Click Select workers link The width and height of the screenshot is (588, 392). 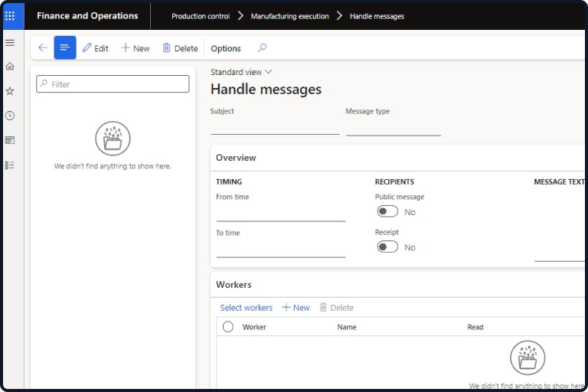point(246,308)
